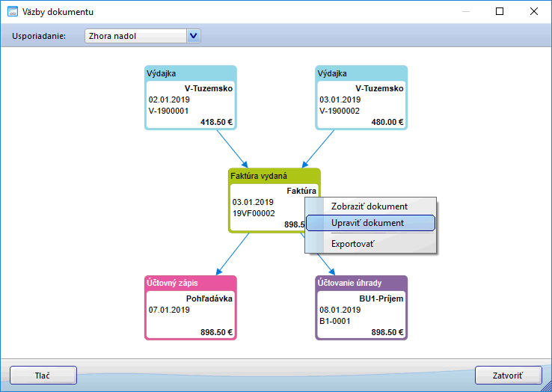Click invoice number 19VF00002
The width and height of the screenshot is (552, 392).
(254, 213)
